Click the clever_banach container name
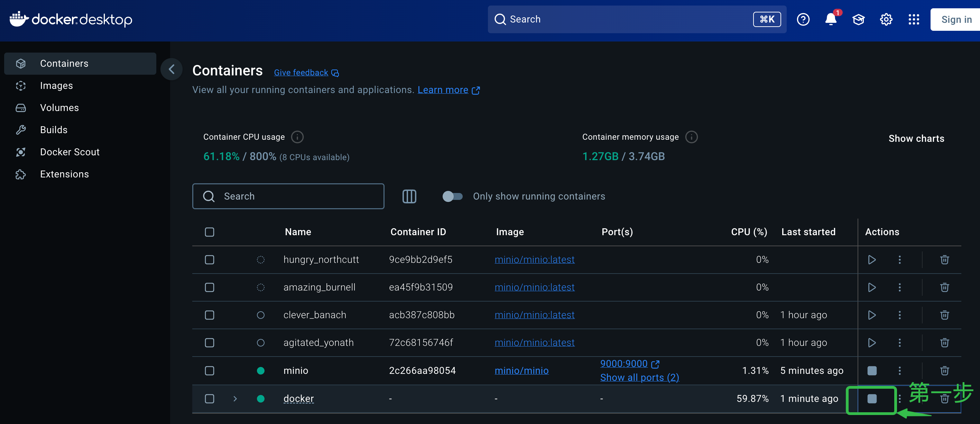 (x=315, y=315)
